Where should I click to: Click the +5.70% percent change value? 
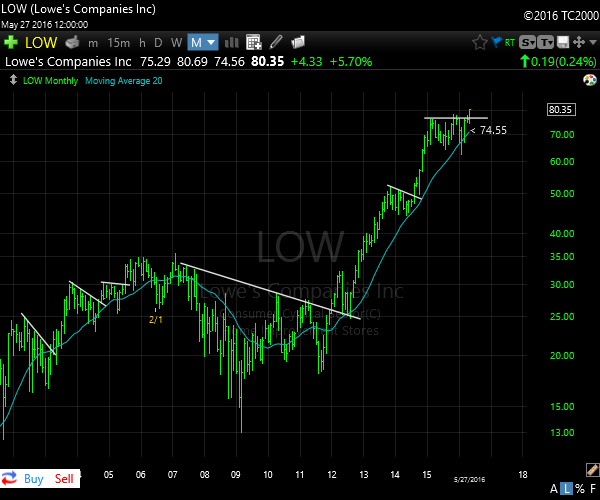click(351, 62)
